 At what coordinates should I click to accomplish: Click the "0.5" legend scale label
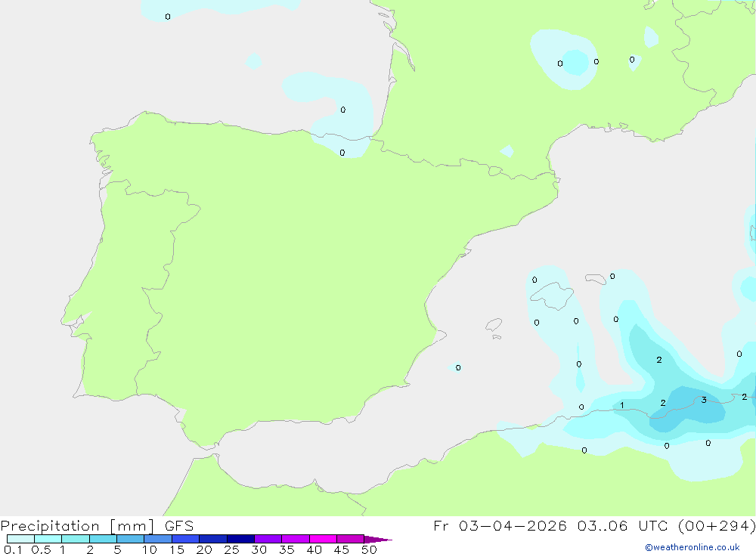pyautogui.click(x=41, y=549)
